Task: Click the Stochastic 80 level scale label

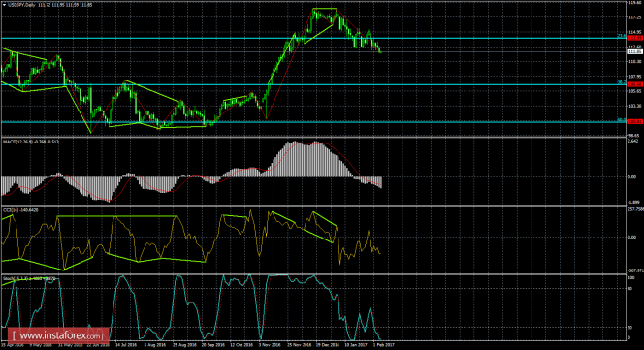Action: click(630, 288)
